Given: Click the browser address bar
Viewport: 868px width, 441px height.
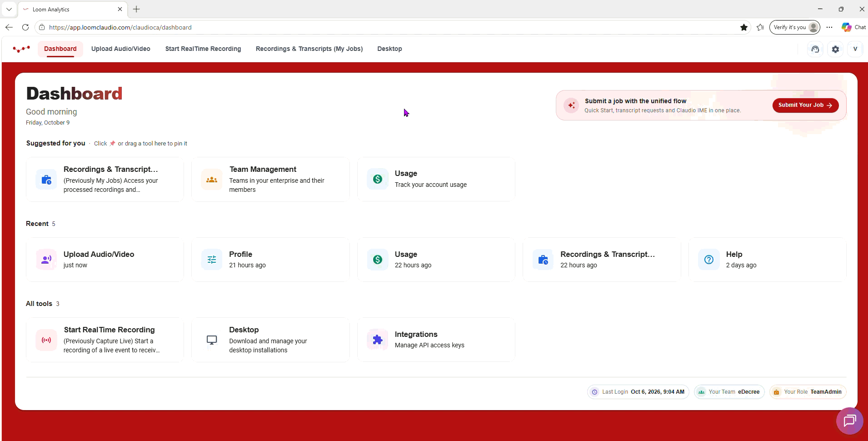Looking at the screenshot, I should click(391, 27).
